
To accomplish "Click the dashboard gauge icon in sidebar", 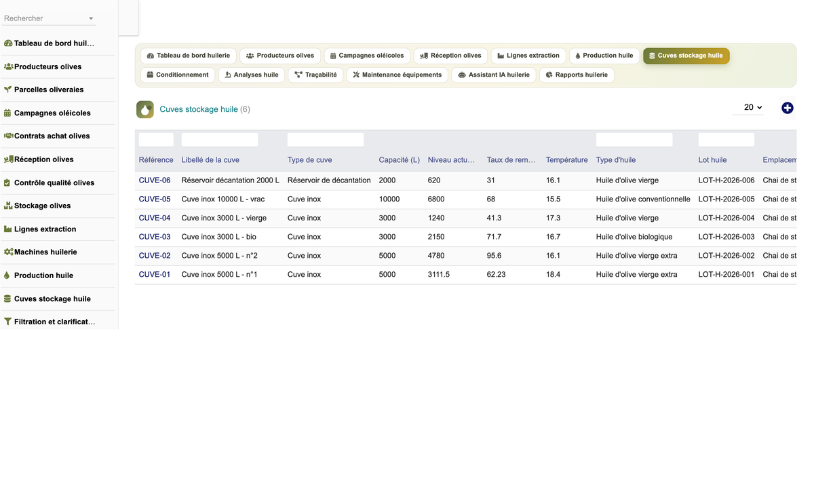I will point(8,43).
